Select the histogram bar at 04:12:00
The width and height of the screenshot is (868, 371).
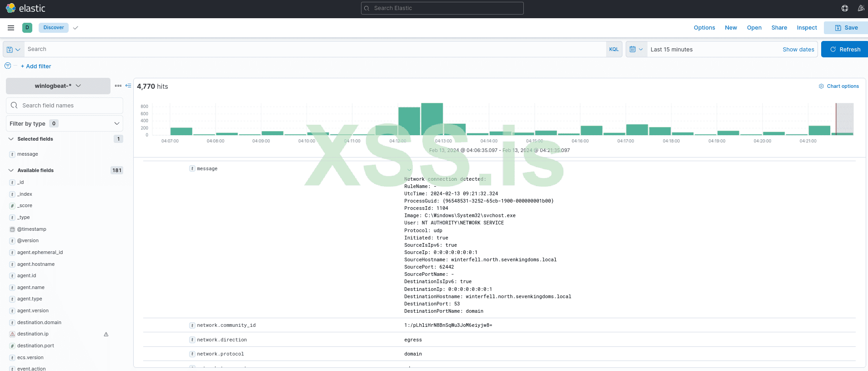tap(409, 121)
